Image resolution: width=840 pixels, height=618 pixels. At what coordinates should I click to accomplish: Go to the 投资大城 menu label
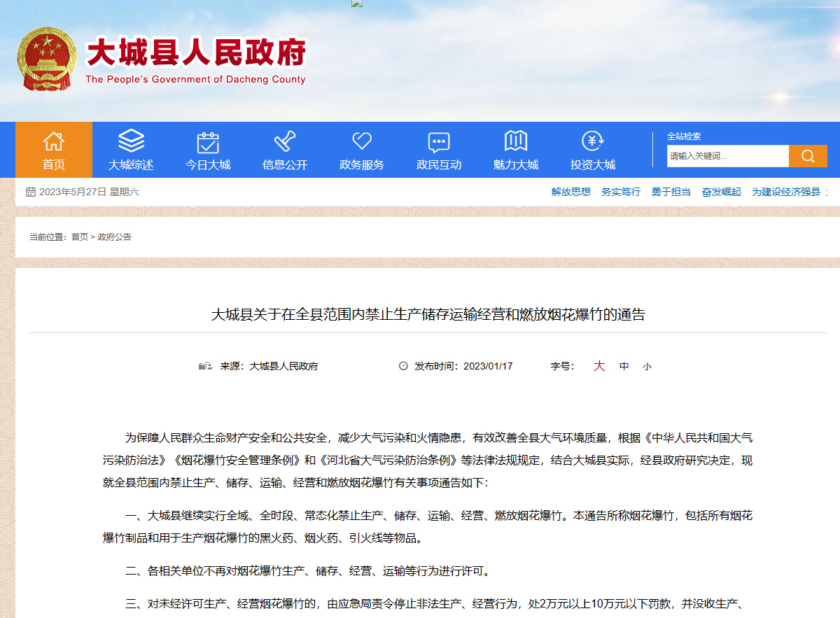coord(593,165)
